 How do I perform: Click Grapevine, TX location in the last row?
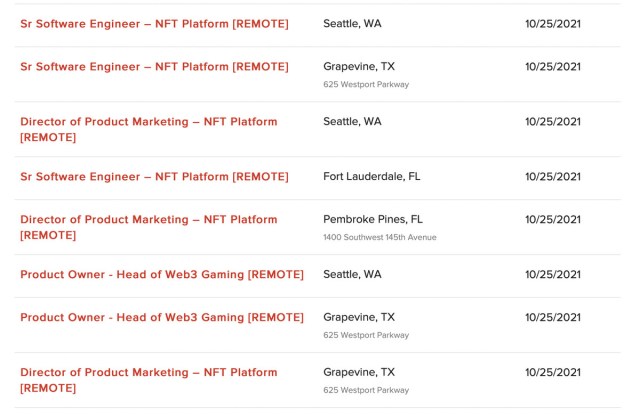[359, 372]
